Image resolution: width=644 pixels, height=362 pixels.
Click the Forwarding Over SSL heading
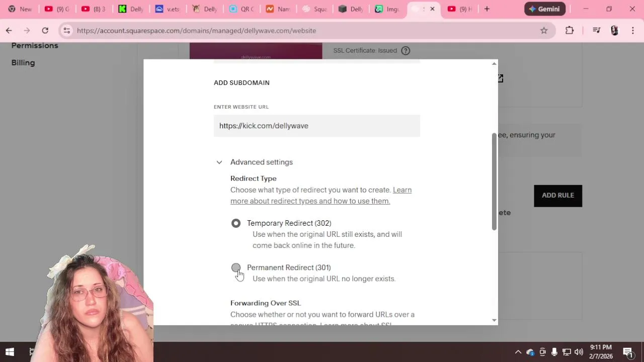coord(266,303)
